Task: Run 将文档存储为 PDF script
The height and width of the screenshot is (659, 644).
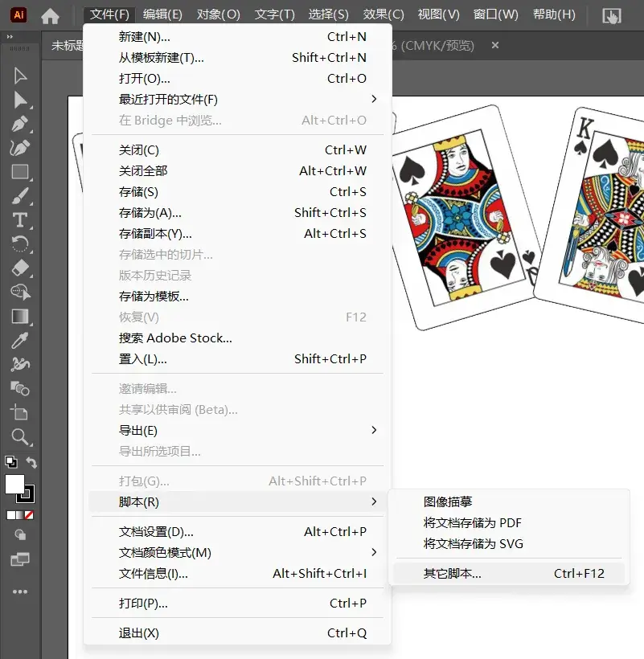Action: click(x=509, y=522)
